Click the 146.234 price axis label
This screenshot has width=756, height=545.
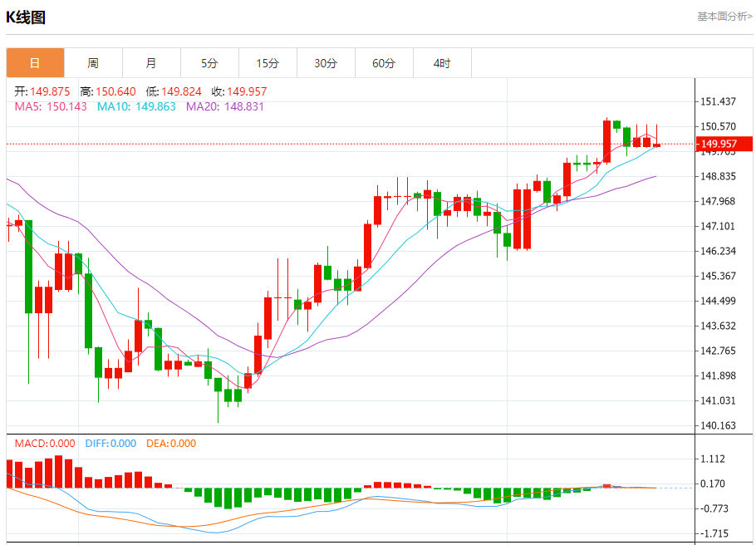718,251
